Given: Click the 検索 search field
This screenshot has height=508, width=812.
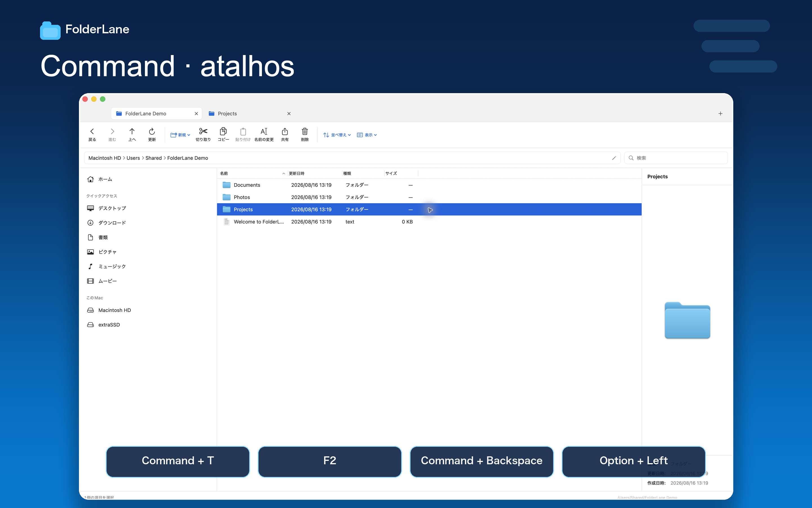Looking at the screenshot, I should click(x=676, y=158).
